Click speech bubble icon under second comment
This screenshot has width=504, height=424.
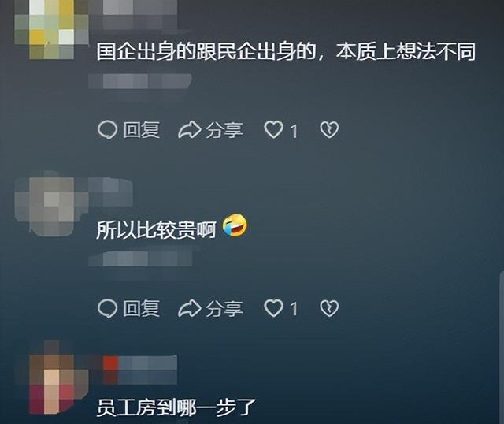click(x=107, y=308)
